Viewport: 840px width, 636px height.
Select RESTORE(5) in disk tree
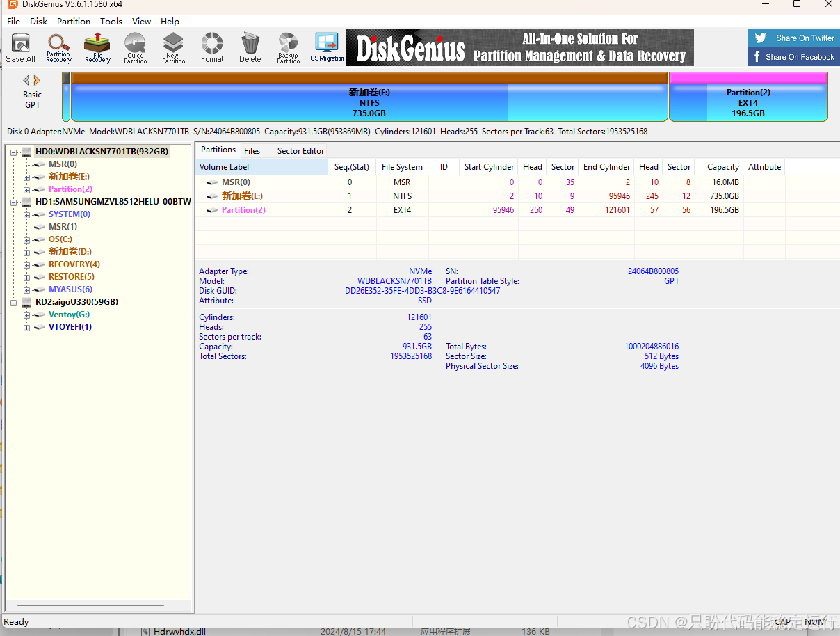point(72,277)
